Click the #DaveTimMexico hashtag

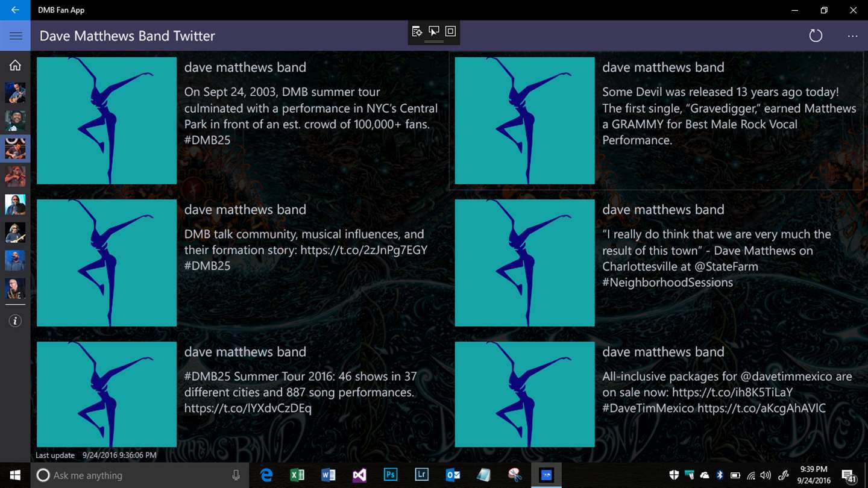tap(648, 408)
